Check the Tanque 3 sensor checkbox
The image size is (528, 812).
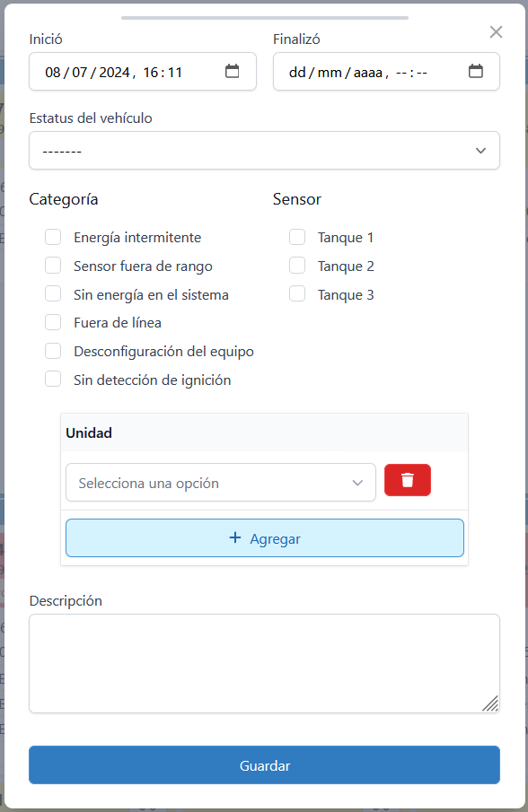(x=297, y=294)
